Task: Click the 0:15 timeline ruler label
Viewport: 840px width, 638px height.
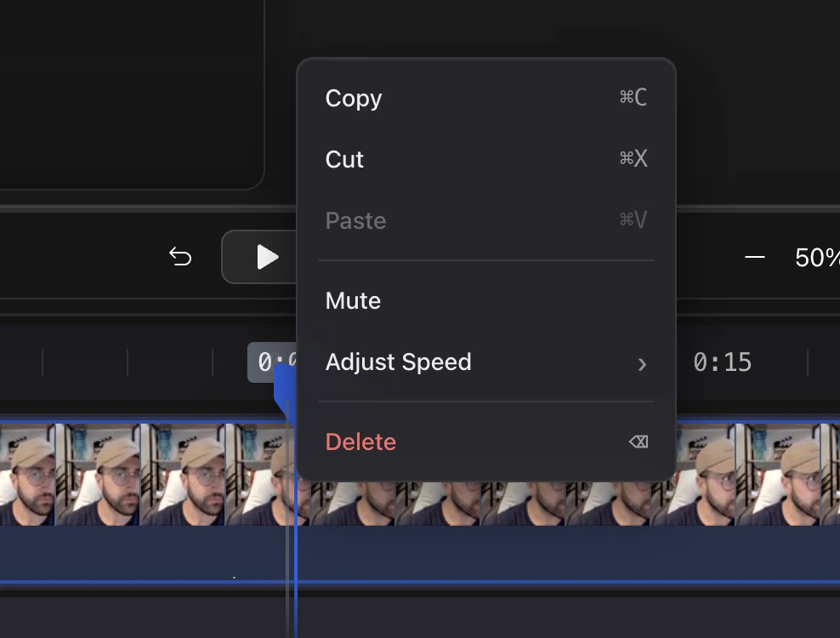Action: point(722,362)
